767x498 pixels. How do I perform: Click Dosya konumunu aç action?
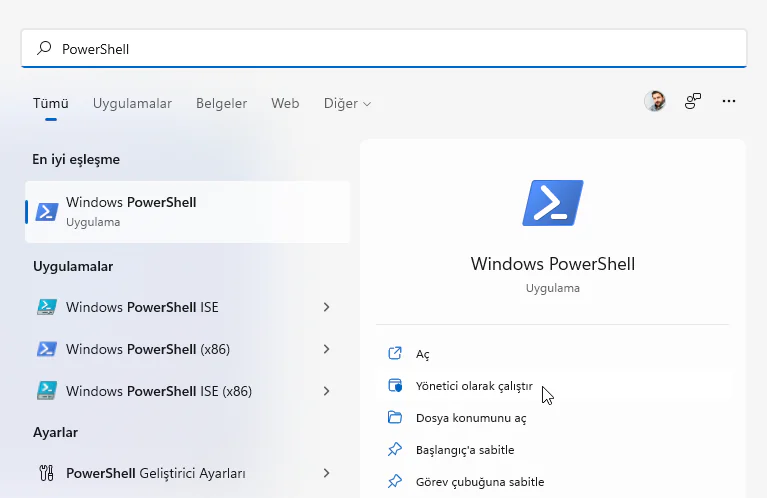coord(471,418)
